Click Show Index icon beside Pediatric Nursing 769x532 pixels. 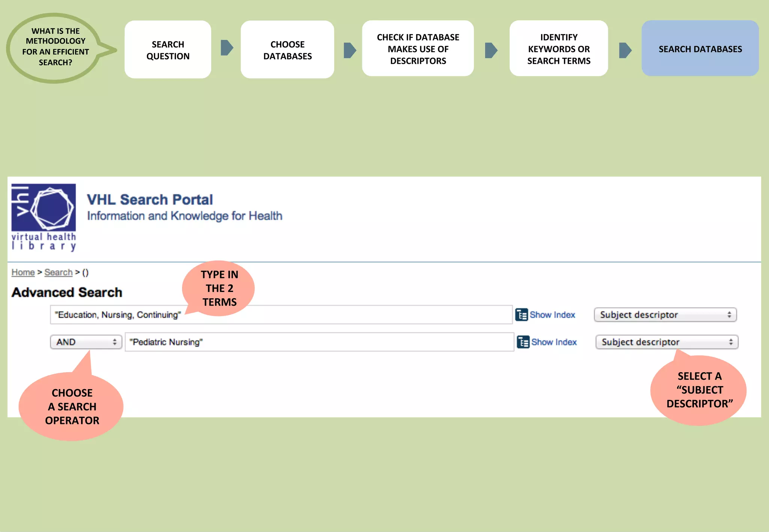(523, 342)
